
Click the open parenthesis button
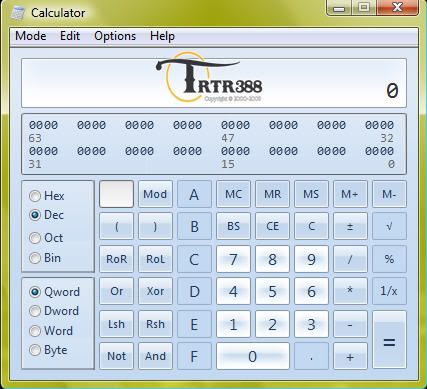pos(116,226)
